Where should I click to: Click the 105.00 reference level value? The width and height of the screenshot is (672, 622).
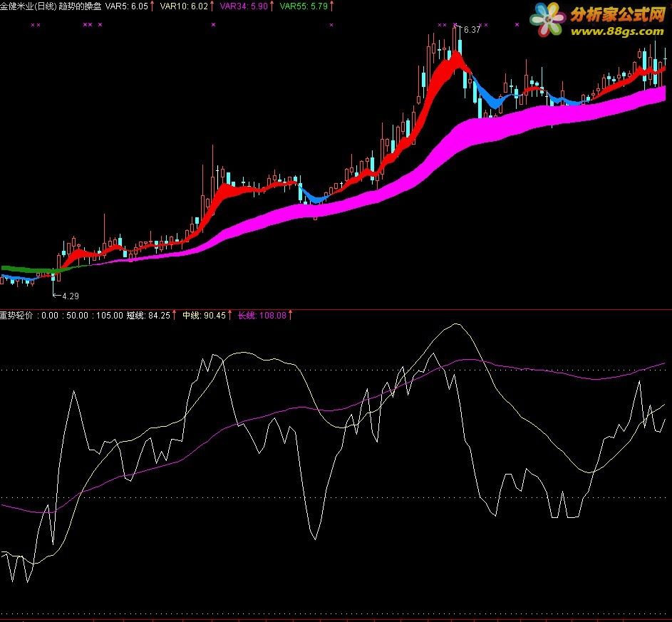point(109,316)
